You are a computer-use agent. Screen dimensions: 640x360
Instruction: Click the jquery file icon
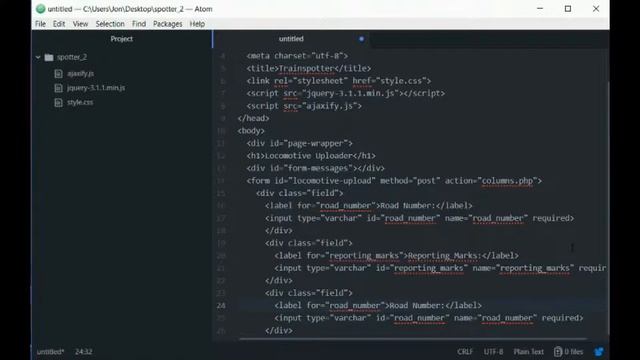58,88
